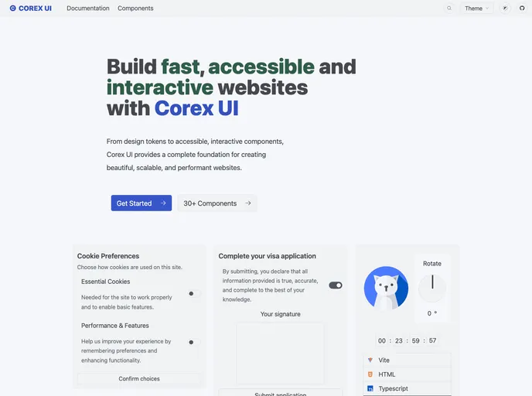Select the Typescript list item
The width and height of the screenshot is (532, 396).
[x=408, y=388]
